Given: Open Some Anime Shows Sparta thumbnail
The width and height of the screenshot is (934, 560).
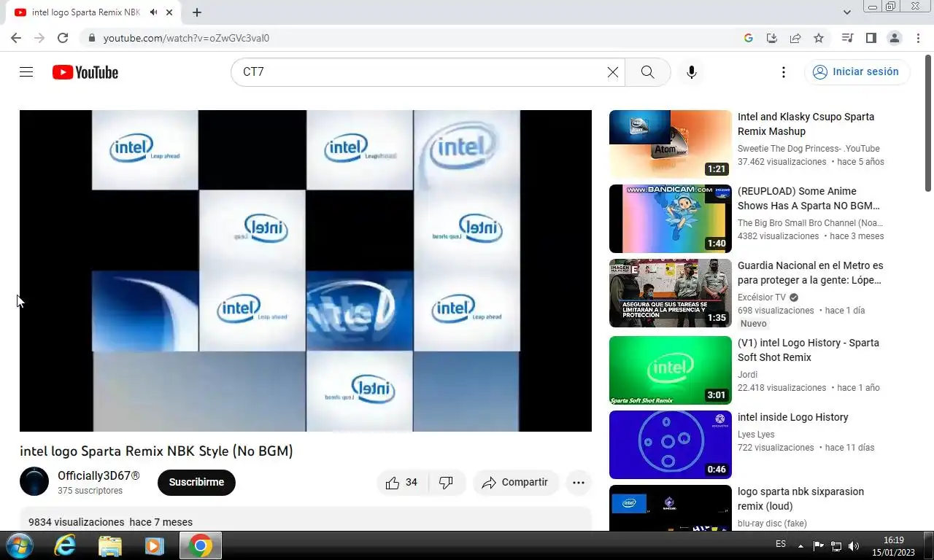Looking at the screenshot, I should tap(671, 219).
